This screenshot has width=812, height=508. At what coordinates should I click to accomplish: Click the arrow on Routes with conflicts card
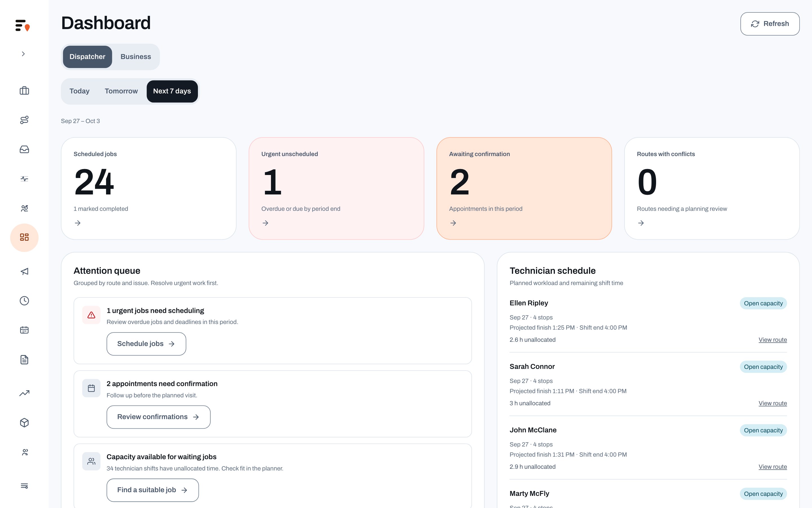641,223
